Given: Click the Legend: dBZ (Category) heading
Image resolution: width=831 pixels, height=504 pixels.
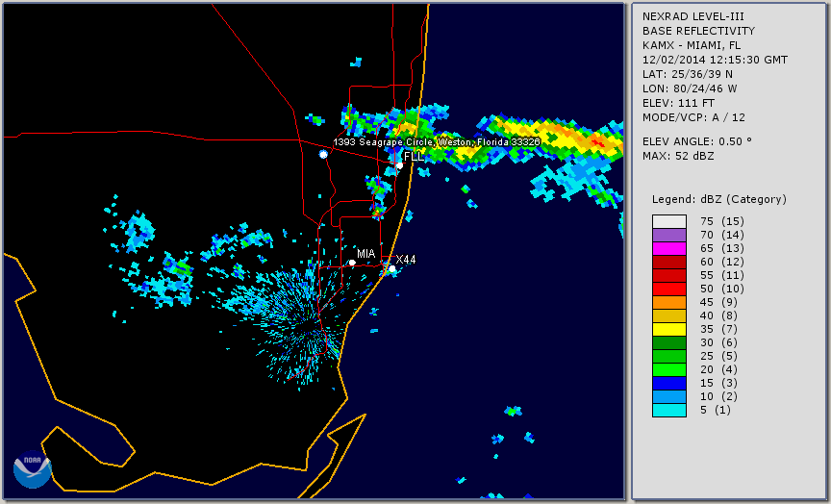Looking at the screenshot, I should pyautogui.click(x=719, y=199).
